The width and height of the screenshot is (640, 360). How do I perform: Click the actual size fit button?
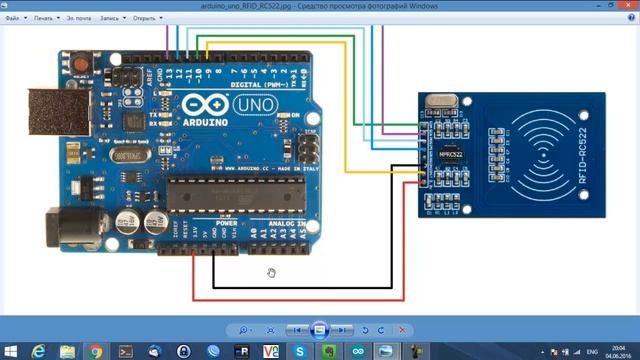pos(271,330)
